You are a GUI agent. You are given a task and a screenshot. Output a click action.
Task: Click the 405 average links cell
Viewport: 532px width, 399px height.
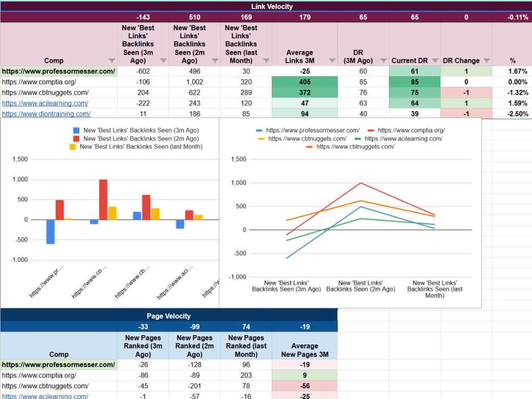point(305,82)
